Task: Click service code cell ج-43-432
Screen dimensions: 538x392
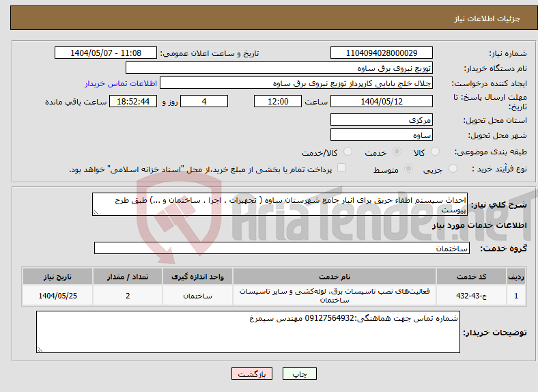Action: (472, 295)
